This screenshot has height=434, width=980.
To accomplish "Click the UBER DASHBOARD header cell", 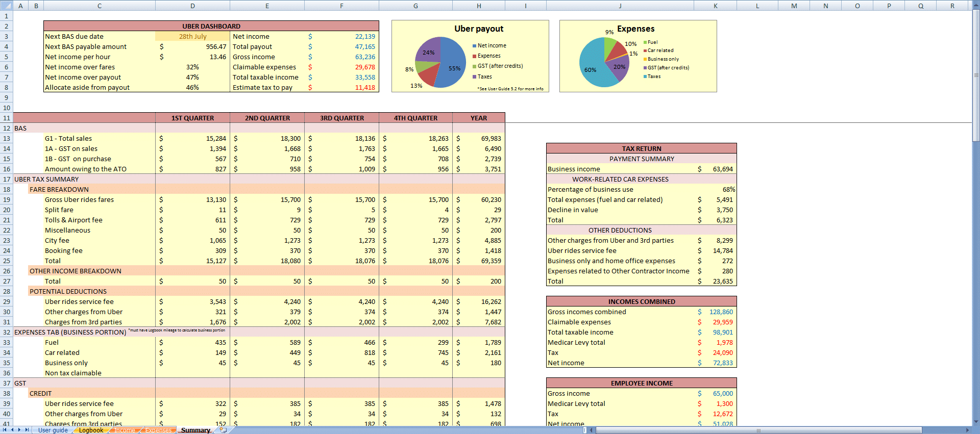I will [211, 26].
